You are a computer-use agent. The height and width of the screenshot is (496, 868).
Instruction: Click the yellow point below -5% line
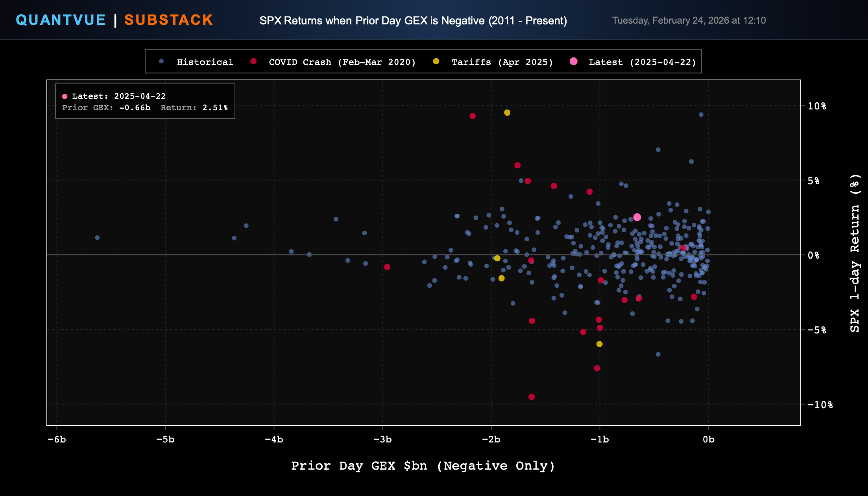point(599,344)
